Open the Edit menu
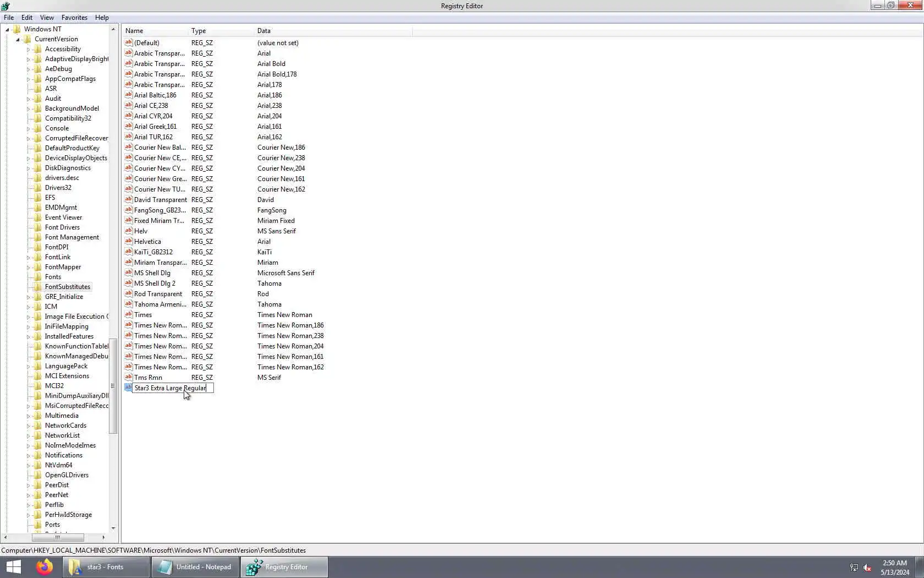 [26, 18]
